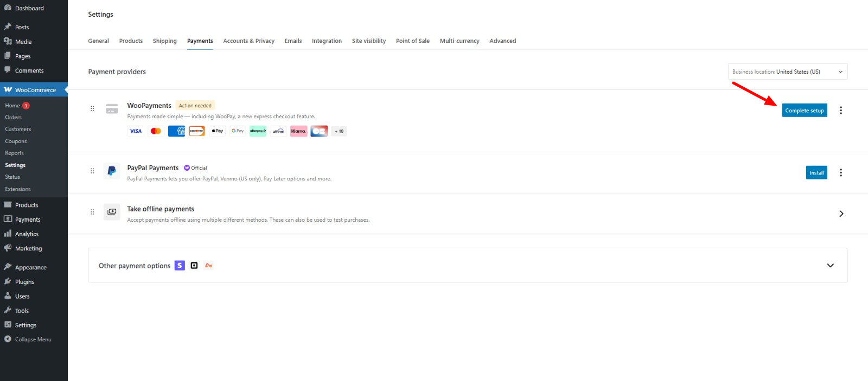
Task: Click the Appearance brush icon
Action: point(8,267)
